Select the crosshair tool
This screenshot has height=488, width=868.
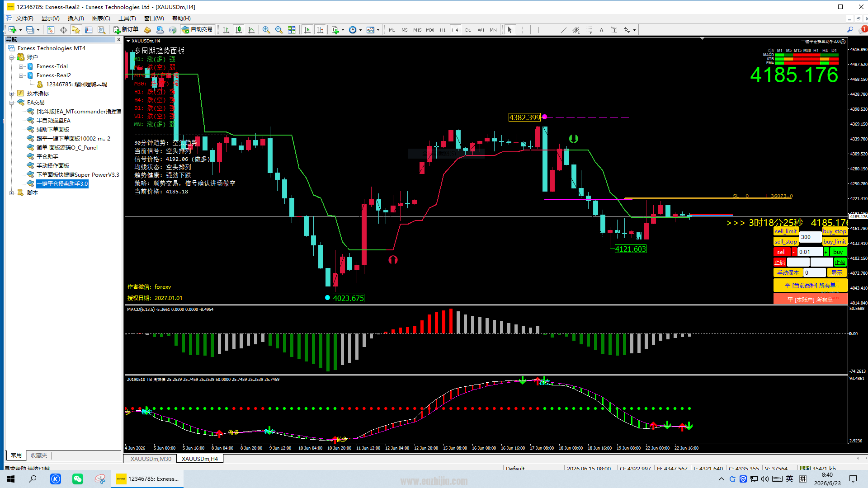tap(523, 30)
